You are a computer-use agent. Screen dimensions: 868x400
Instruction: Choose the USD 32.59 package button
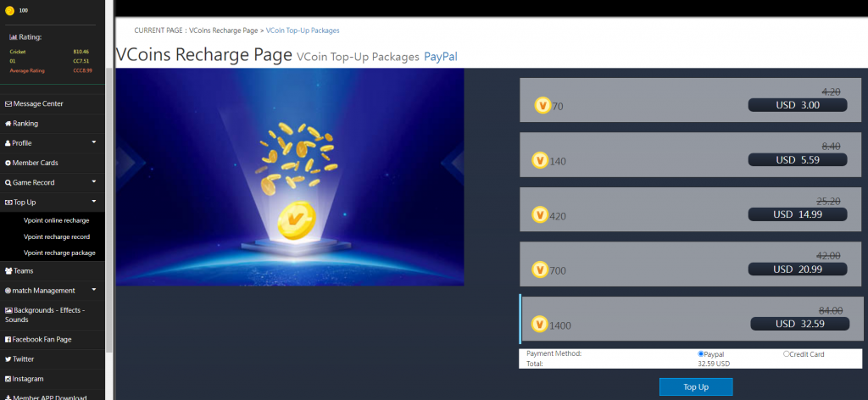pos(800,324)
